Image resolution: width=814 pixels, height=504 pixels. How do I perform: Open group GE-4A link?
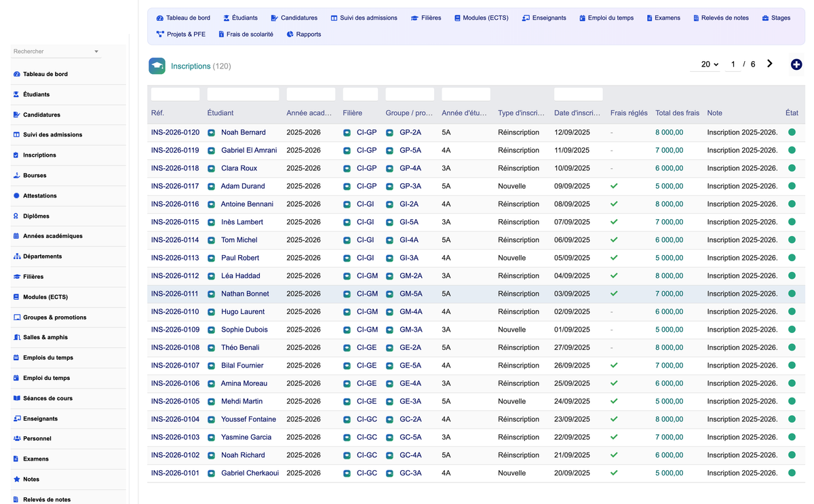coord(410,383)
